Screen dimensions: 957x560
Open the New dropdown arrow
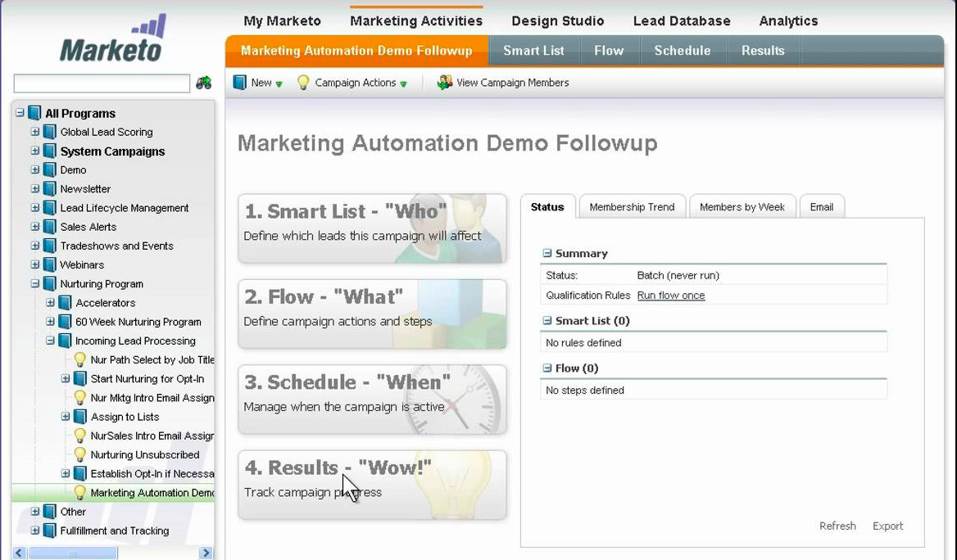(279, 84)
